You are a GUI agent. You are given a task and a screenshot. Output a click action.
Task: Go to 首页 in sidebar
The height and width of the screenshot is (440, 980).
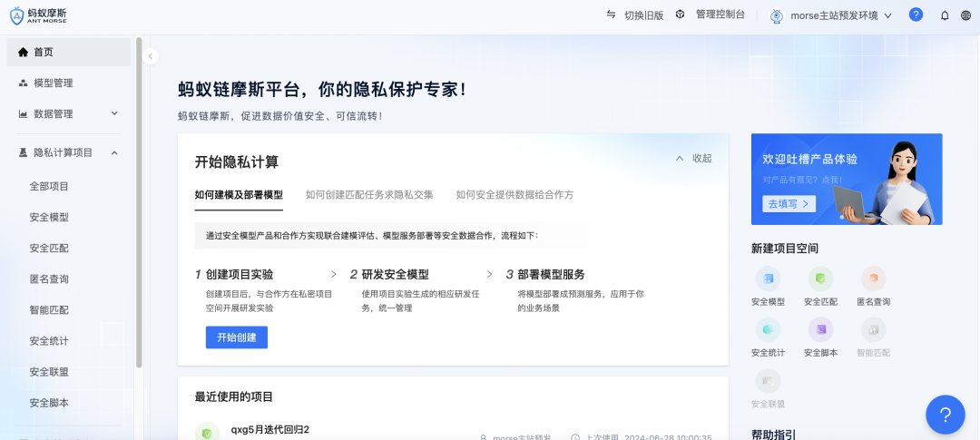coord(69,52)
